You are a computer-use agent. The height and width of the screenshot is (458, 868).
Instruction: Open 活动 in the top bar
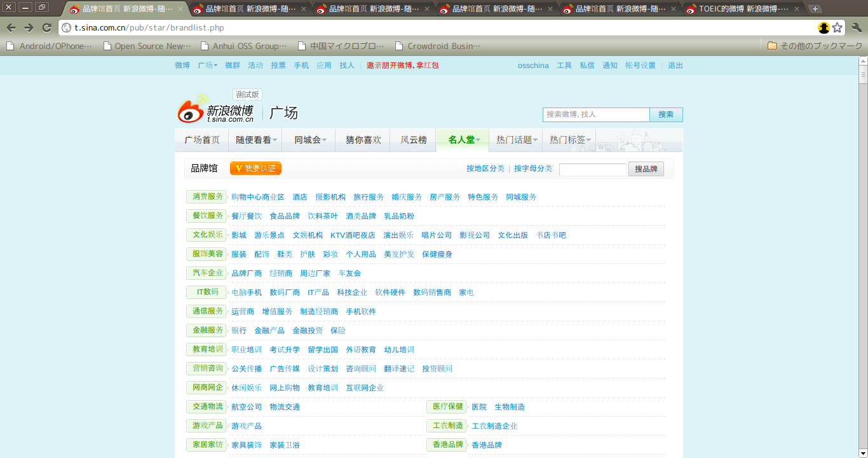(x=255, y=66)
